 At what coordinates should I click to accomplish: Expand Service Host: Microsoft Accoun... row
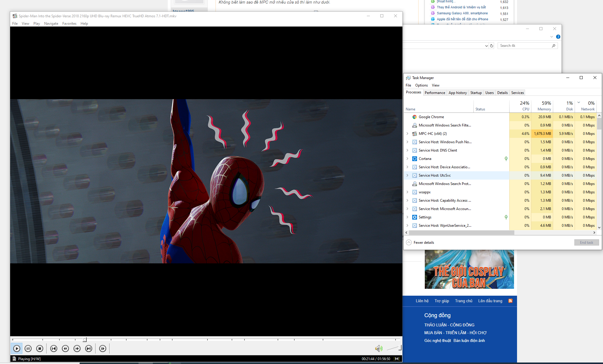(x=407, y=209)
